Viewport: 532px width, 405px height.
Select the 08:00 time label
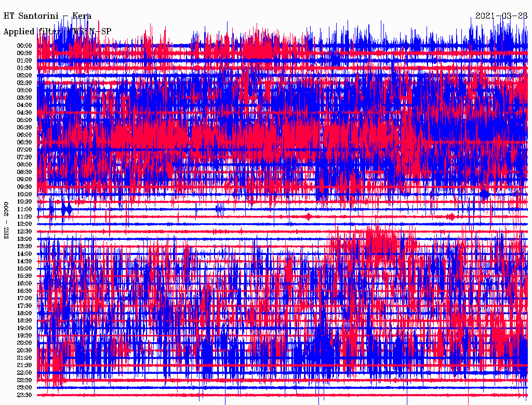pos(24,165)
